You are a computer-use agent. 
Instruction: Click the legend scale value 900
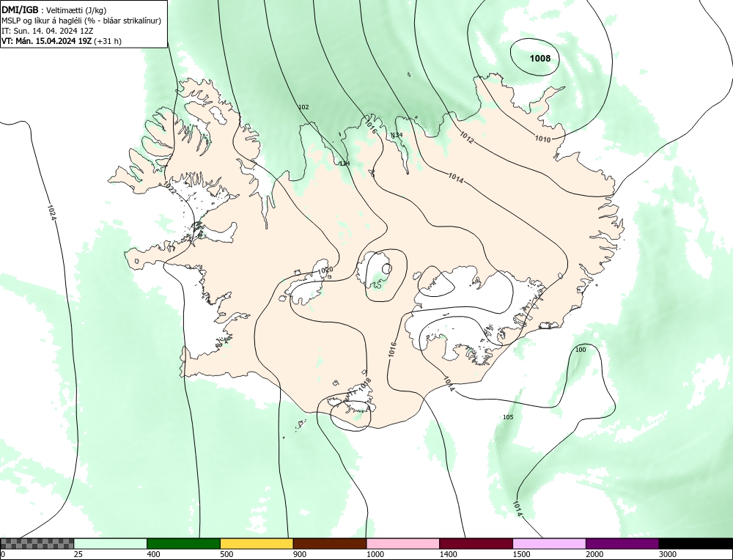(x=300, y=554)
